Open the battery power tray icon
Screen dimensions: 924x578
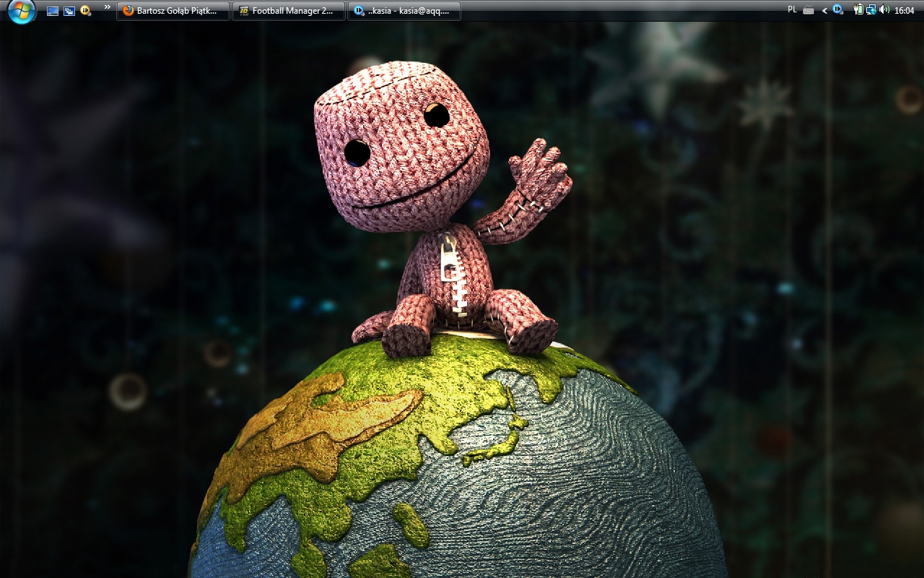tap(858, 10)
